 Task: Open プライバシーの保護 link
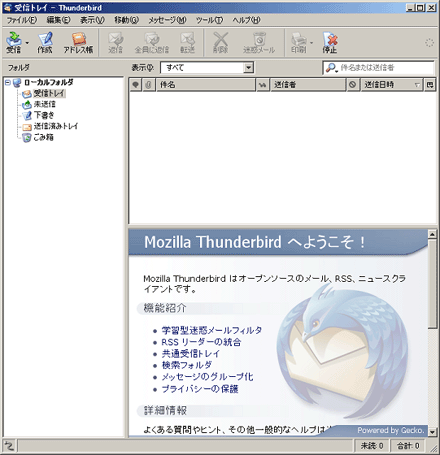200,389
